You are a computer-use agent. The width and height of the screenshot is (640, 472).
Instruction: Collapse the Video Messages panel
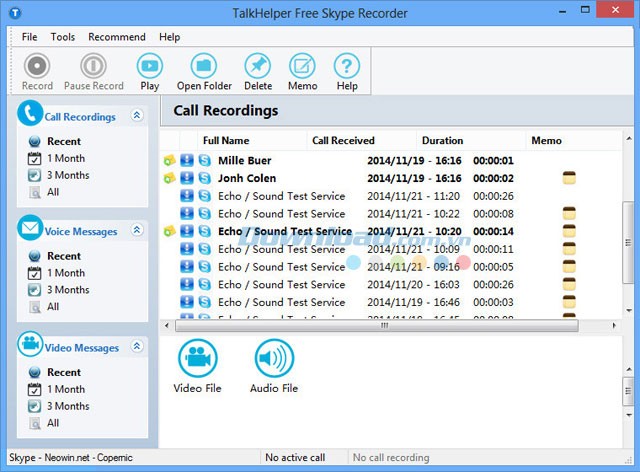coord(137,346)
